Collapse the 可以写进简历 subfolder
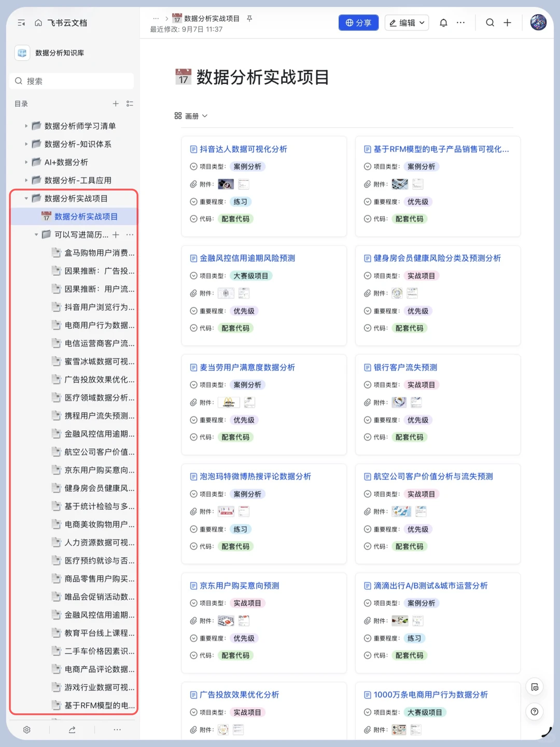Image resolution: width=560 pixels, height=747 pixels. [x=36, y=234]
